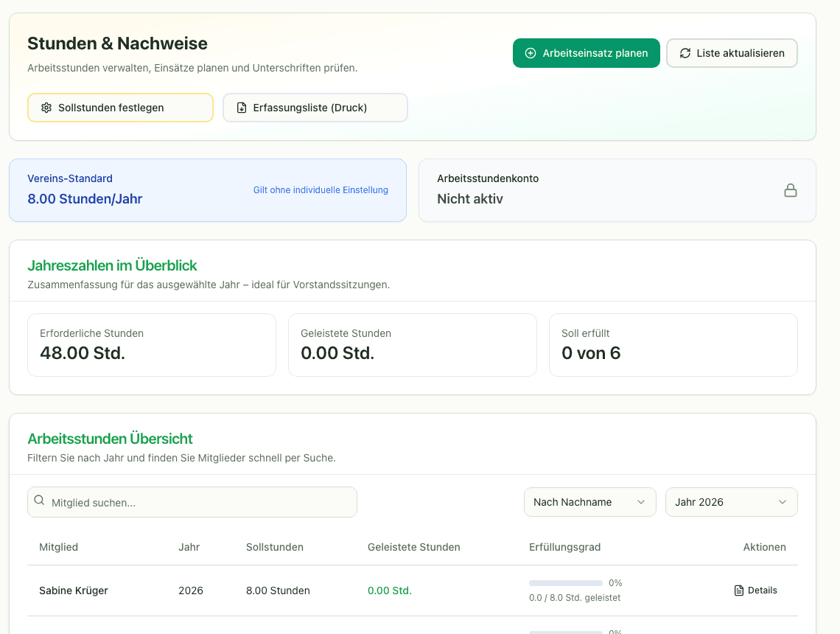Viewport: 840px width, 634px height.
Task: Click the Mitglied column header
Action: pos(58,547)
